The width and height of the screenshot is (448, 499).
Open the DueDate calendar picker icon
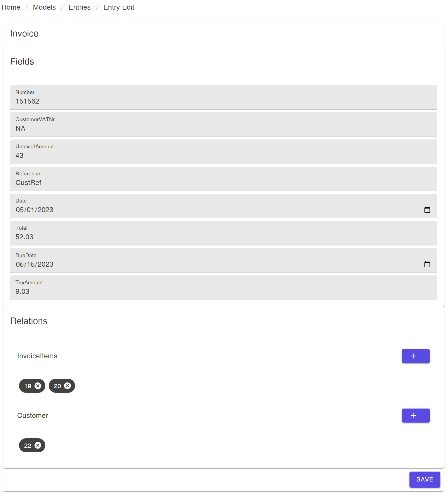point(427,264)
